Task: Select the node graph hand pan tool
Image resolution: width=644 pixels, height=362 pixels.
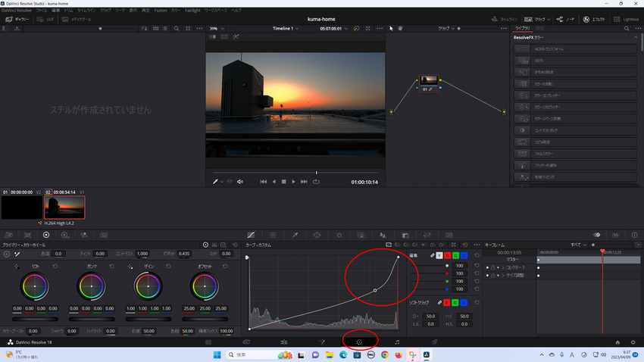Action: click(400, 29)
